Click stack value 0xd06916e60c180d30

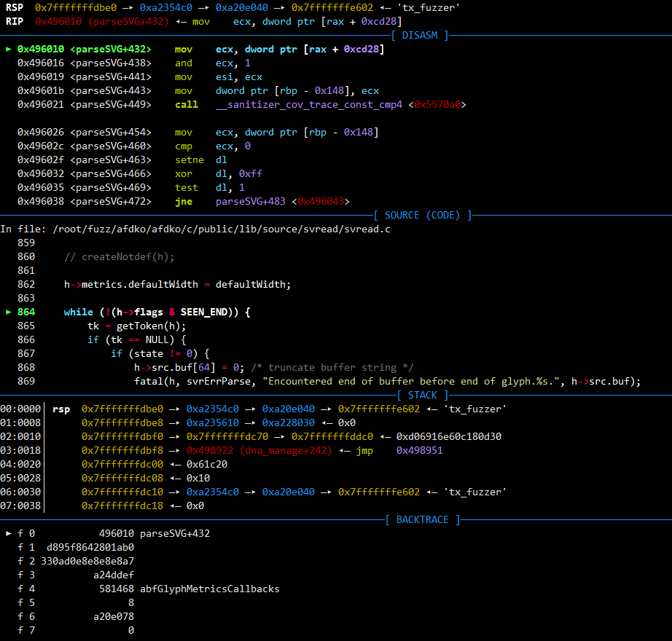pos(449,436)
